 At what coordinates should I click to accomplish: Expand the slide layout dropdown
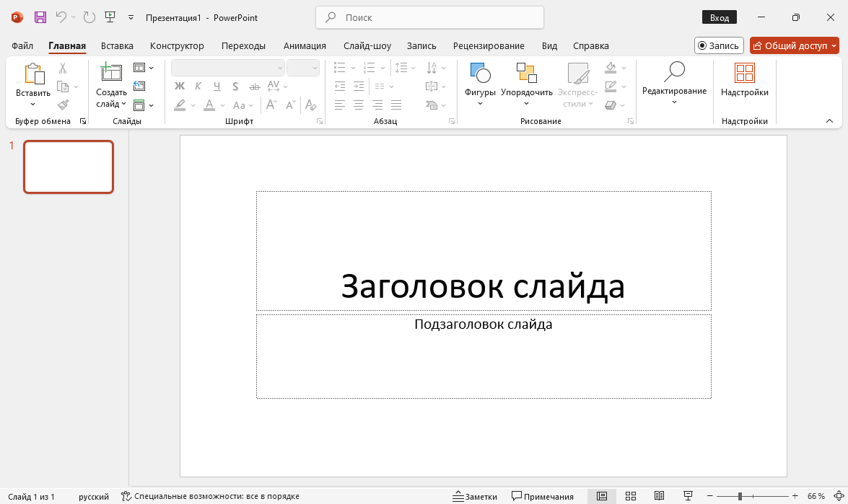click(152, 68)
